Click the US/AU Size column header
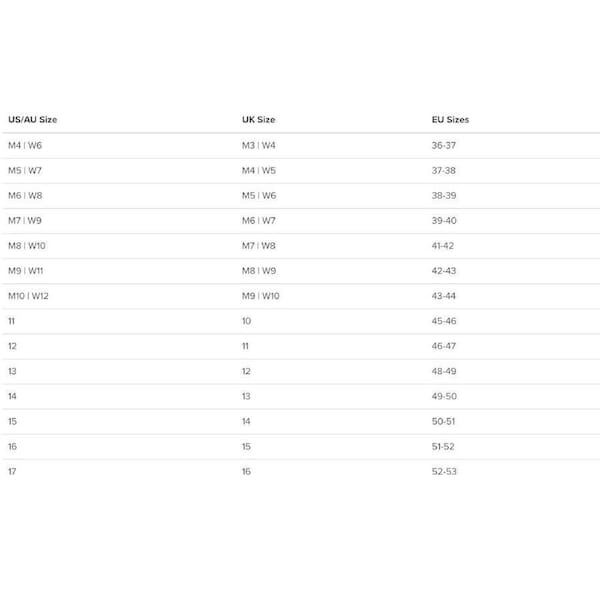600x600 pixels. pos(32,120)
